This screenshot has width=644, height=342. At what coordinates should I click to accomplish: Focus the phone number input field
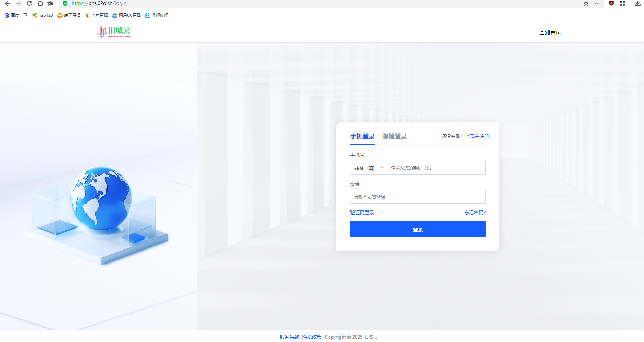(436, 168)
